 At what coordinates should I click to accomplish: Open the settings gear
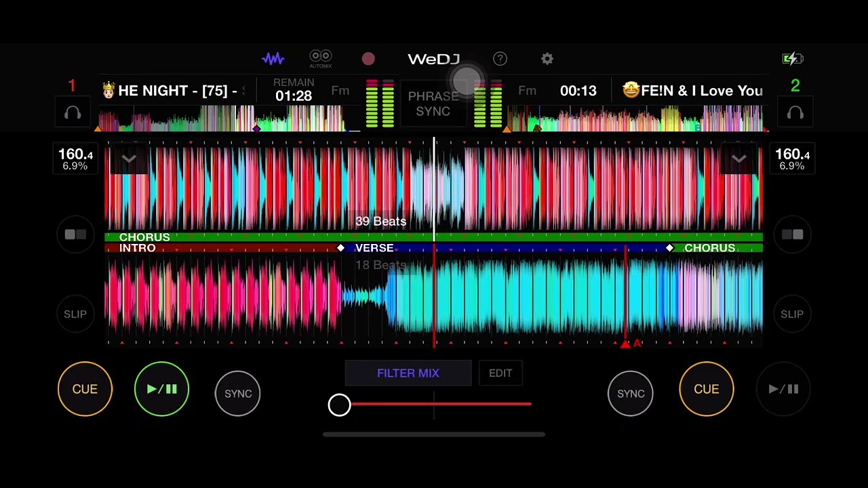tap(547, 59)
